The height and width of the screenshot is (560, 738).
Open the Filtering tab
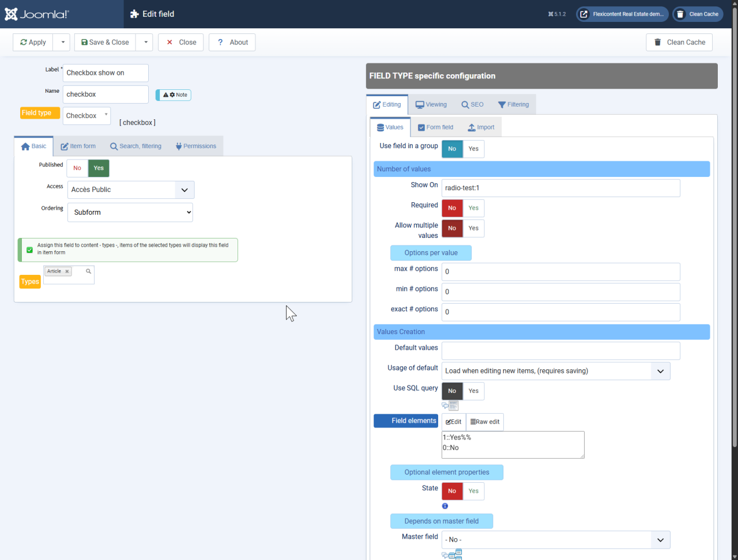[x=513, y=105]
